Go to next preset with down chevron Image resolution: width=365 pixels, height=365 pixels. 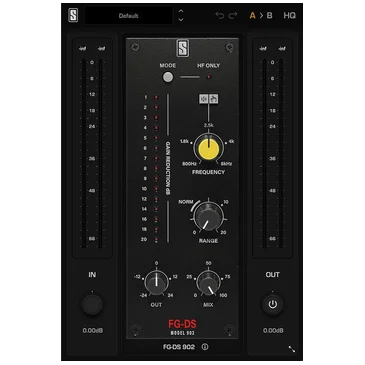tap(181, 20)
